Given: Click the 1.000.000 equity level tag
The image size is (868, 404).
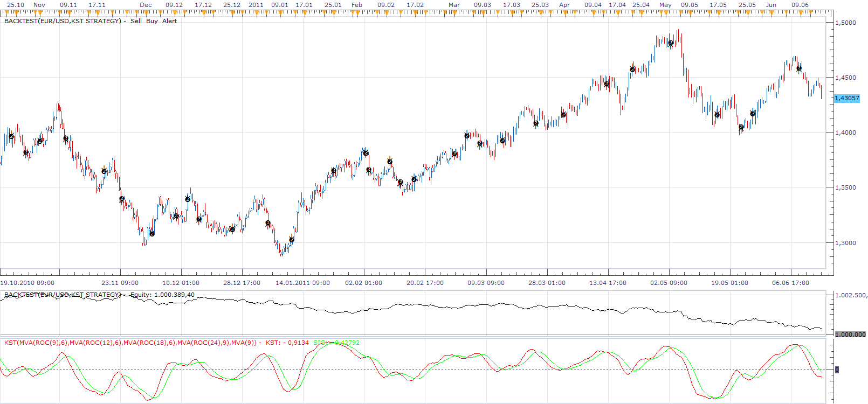Looking at the screenshot, I should (x=850, y=335).
